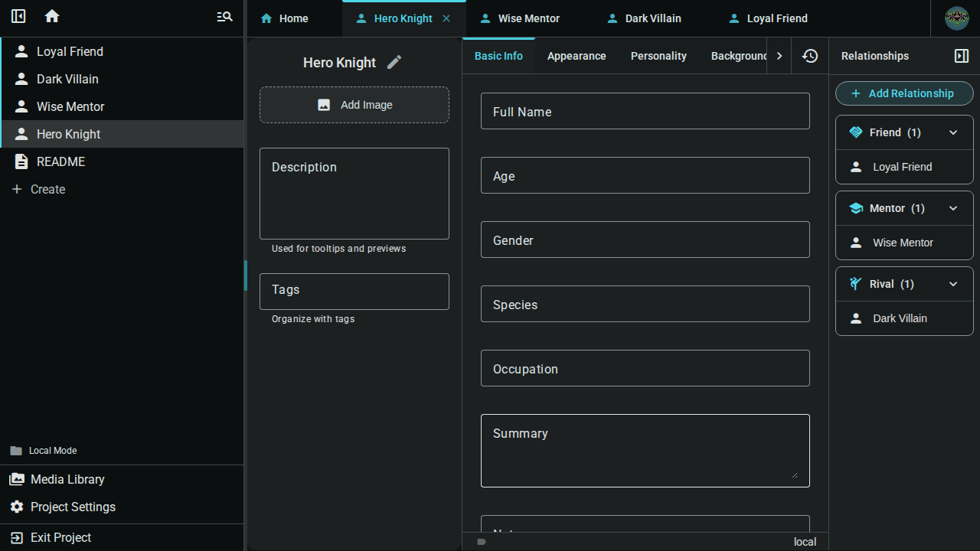
Task: Close the Hero Knight tab
Action: [446, 18]
